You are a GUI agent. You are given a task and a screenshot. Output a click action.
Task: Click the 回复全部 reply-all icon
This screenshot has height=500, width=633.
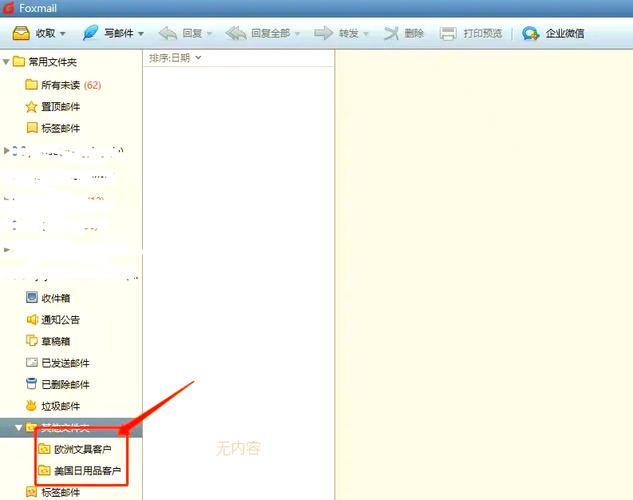pos(236,33)
